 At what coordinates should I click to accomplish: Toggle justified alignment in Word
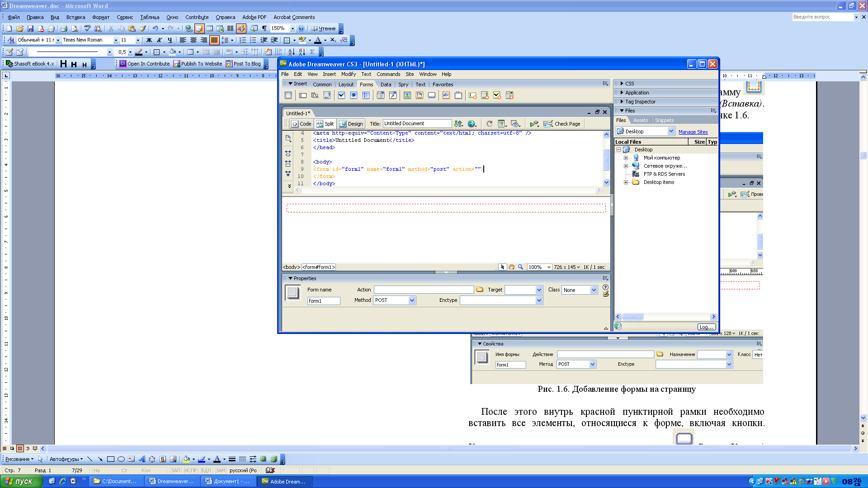pos(214,40)
